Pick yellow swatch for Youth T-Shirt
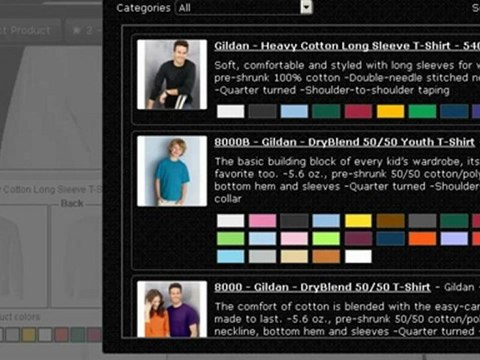 click(358, 221)
